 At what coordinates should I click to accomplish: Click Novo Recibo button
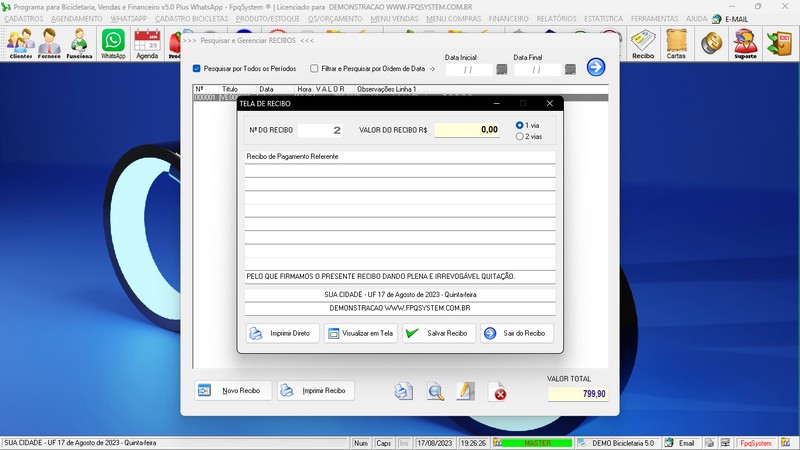tap(233, 390)
